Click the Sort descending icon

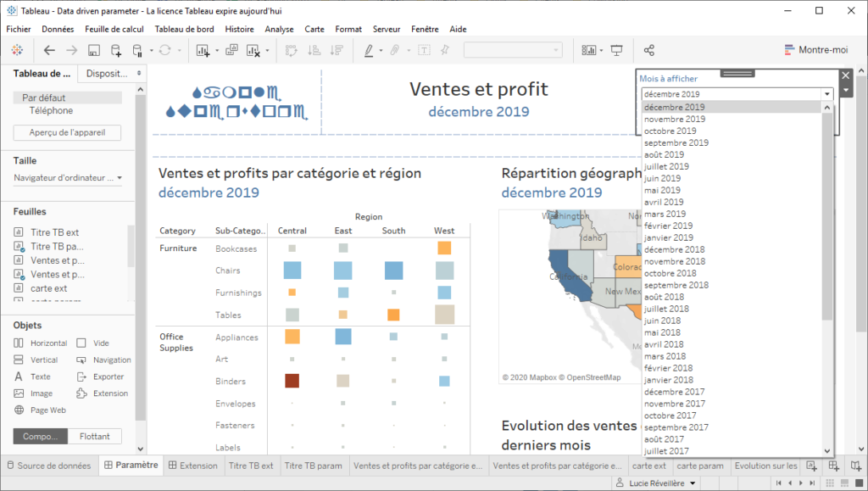tap(337, 50)
